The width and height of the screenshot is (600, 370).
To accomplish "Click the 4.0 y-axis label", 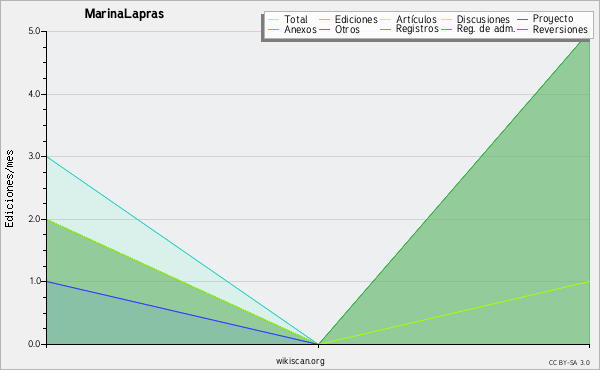I will pyautogui.click(x=34, y=94).
